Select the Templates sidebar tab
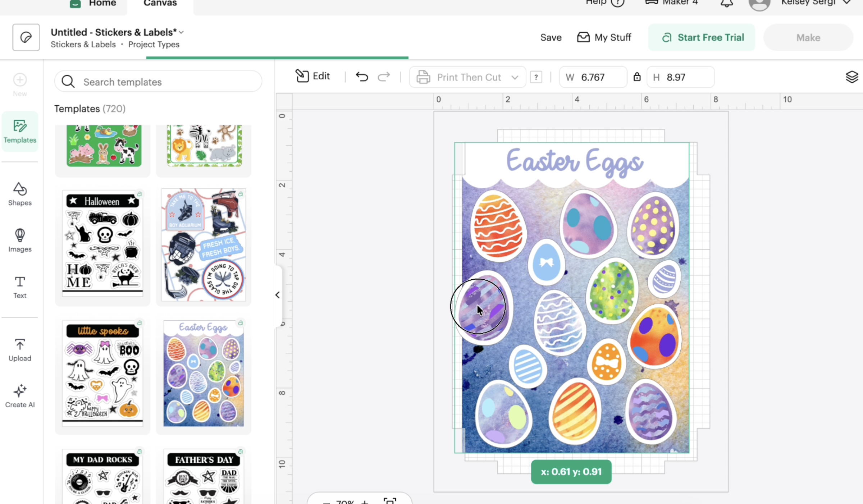 pyautogui.click(x=20, y=132)
